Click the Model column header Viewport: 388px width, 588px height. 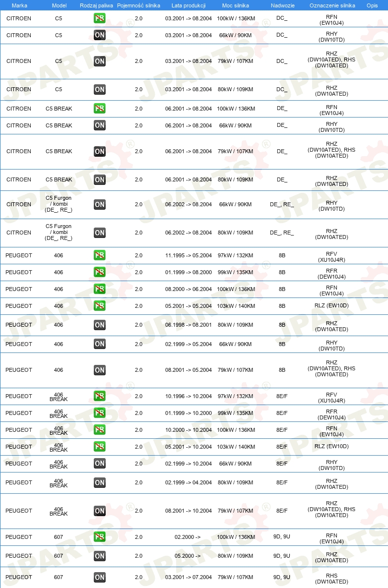(x=59, y=5)
